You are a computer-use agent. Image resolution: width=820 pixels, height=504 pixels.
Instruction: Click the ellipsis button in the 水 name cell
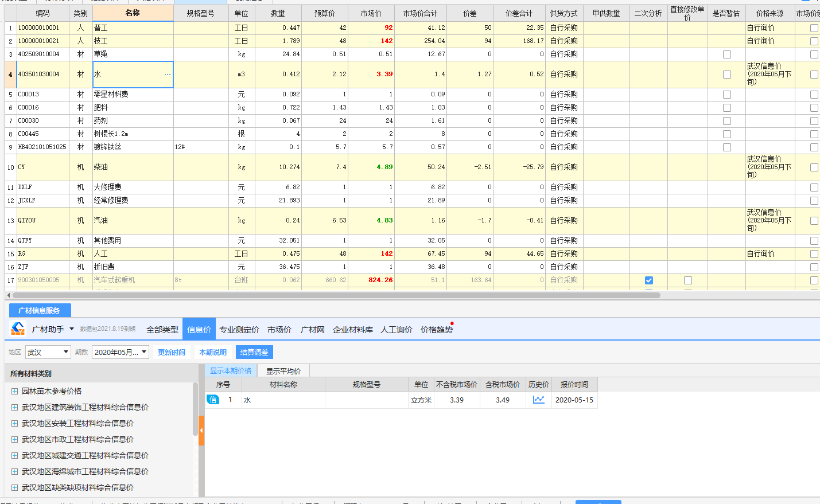[167, 75]
